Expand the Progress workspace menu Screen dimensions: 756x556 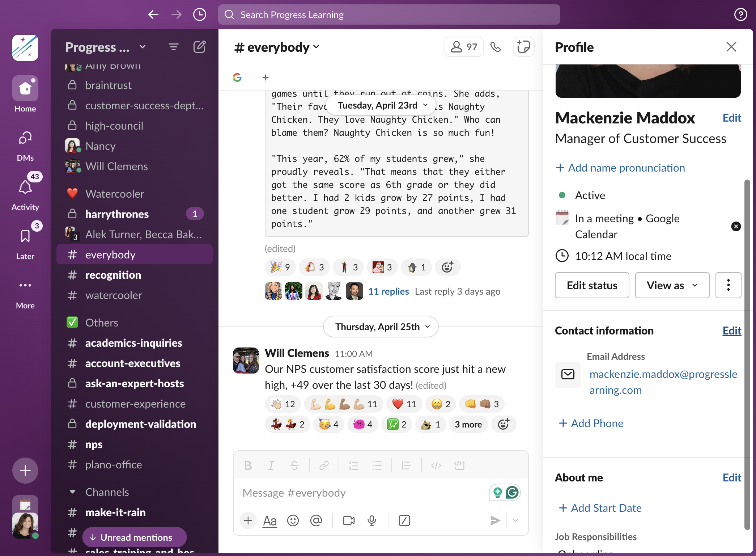tap(106, 47)
